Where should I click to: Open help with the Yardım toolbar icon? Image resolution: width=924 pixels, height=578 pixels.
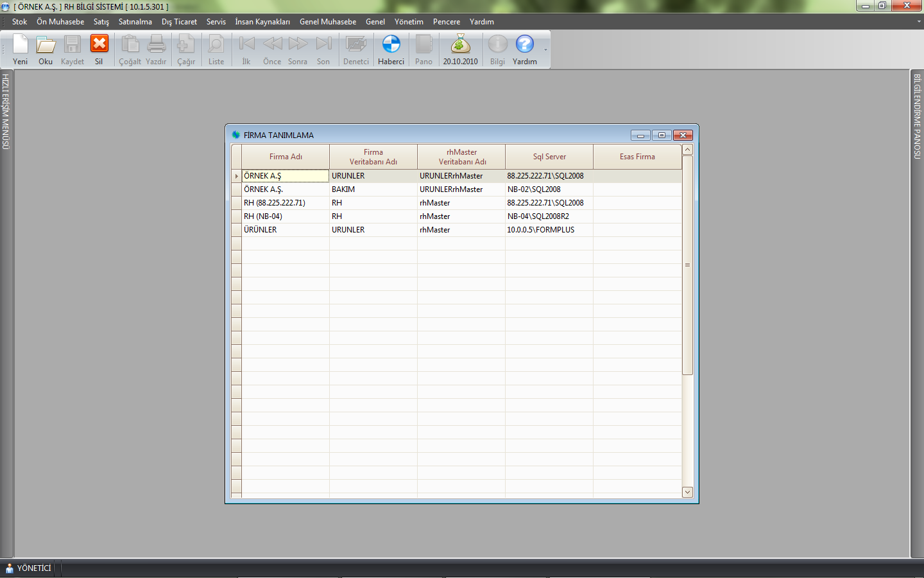pos(524,49)
